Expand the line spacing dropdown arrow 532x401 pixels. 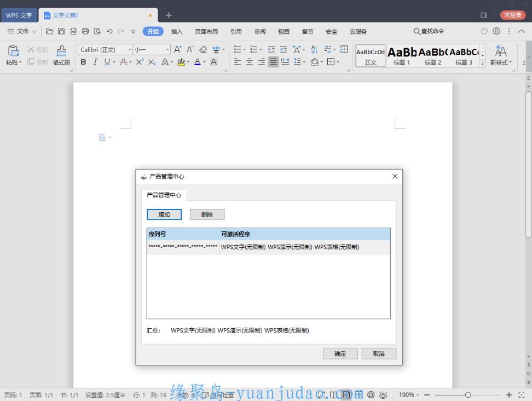[x=304, y=62]
